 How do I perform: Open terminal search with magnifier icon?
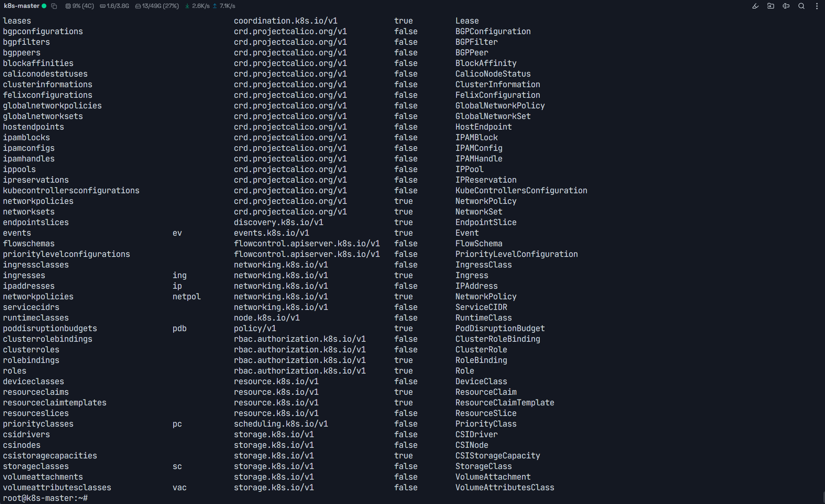click(x=801, y=6)
